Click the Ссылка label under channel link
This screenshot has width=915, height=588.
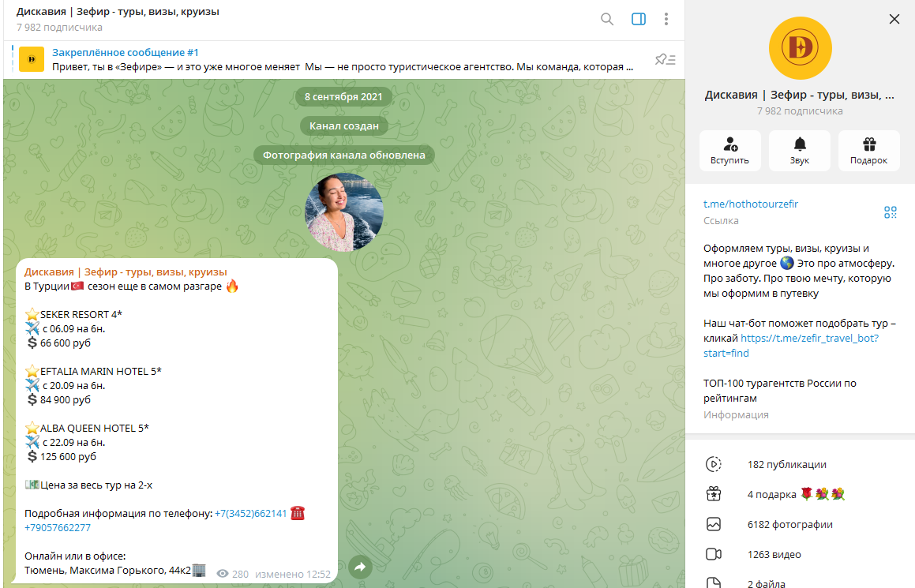[x=721, y=220]
